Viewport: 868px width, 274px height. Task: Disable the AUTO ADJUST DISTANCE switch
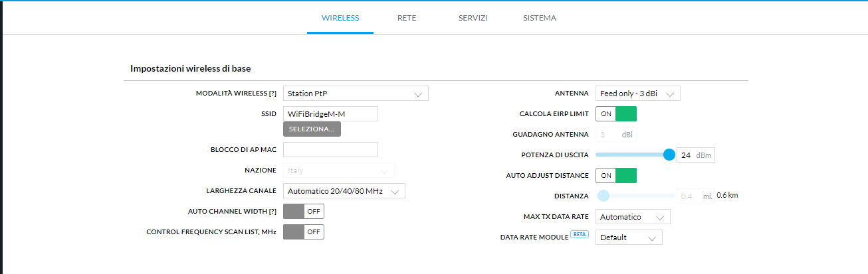click(616, 176)
